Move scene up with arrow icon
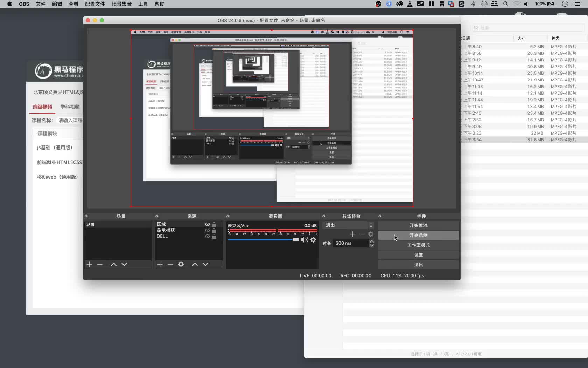This screenshot has width=588, height=368. 114,264
